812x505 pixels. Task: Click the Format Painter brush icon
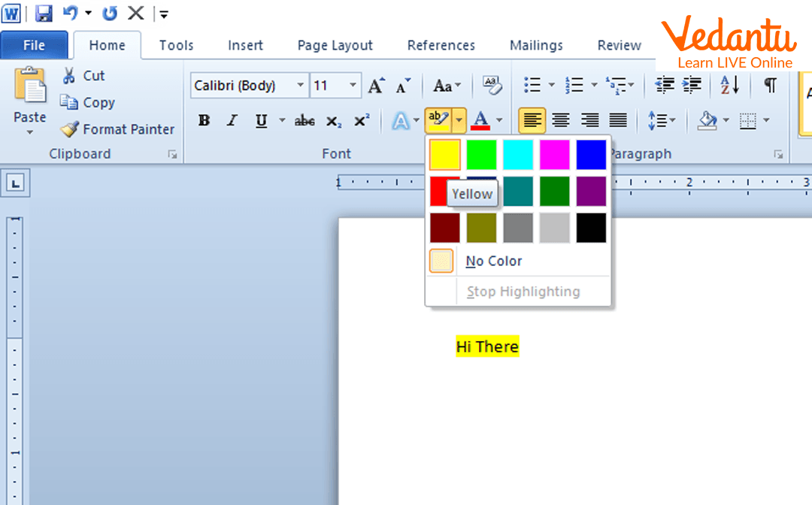[70, 129]
